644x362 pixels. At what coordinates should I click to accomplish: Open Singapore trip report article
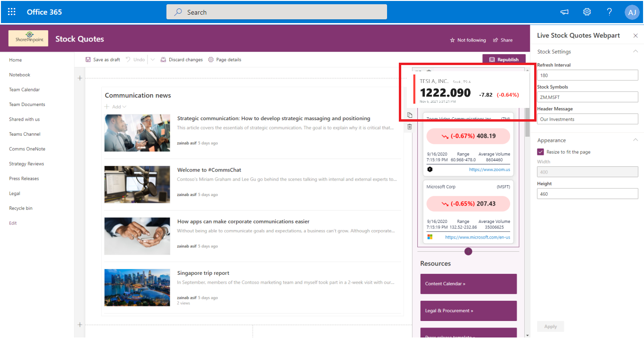[203, 273]
